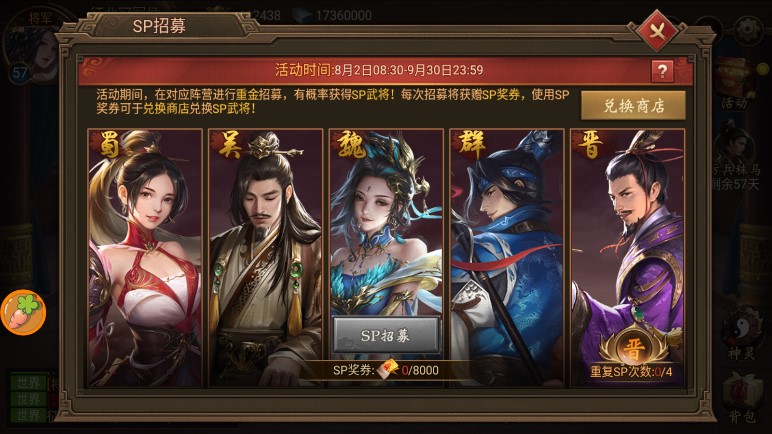772x434 pixels.
Task: Close the SP招募 dialog with red X
Action: click(657, 31)
